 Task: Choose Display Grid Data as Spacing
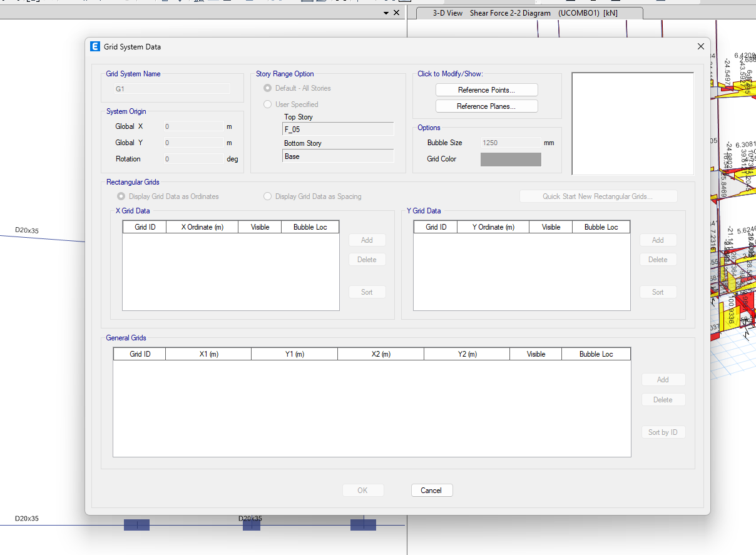268,196
